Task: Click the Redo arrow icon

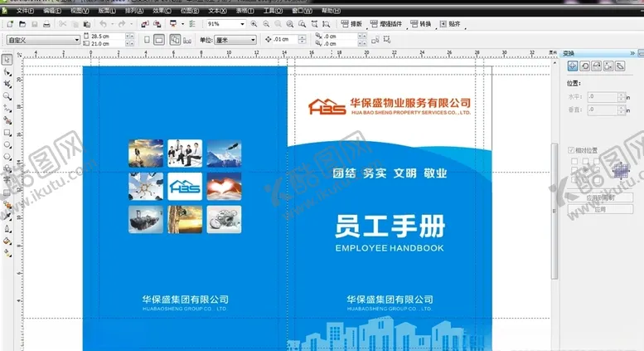Action: [122, 24]
